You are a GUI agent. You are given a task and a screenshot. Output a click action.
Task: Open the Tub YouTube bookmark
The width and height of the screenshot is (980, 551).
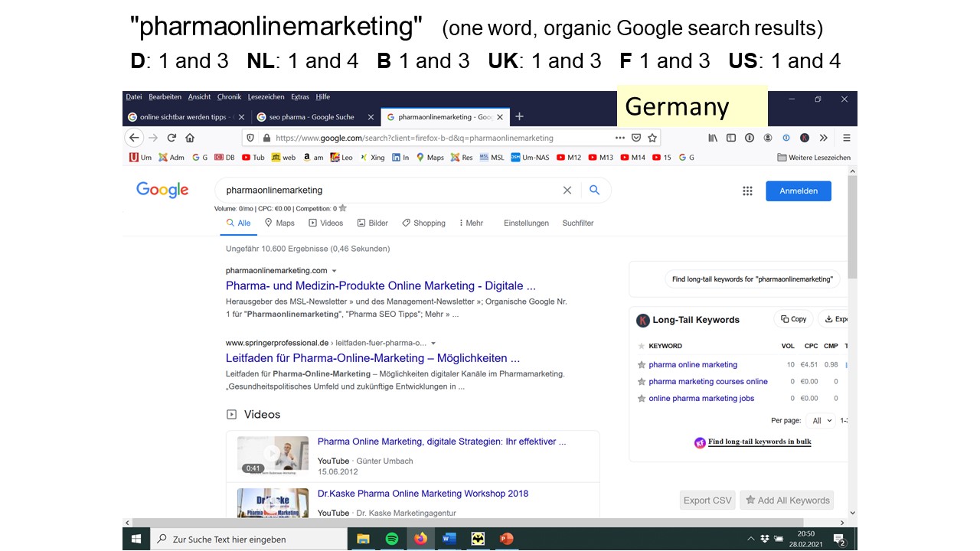(253, 158)
